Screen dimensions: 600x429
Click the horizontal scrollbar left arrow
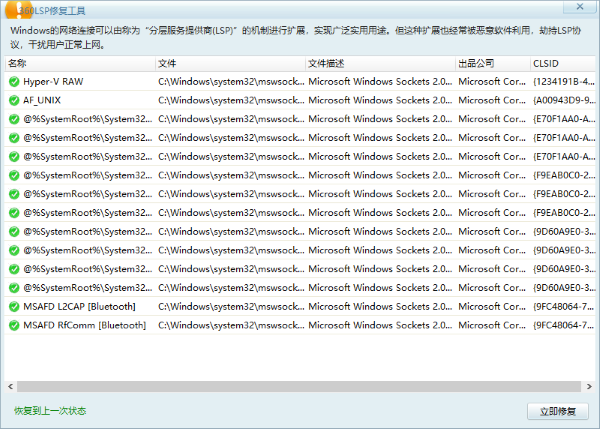(x=10, y=387)
